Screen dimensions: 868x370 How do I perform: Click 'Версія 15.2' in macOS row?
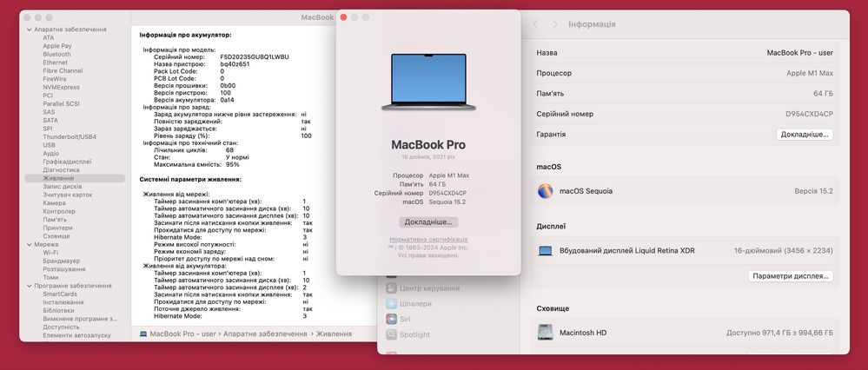814,191
